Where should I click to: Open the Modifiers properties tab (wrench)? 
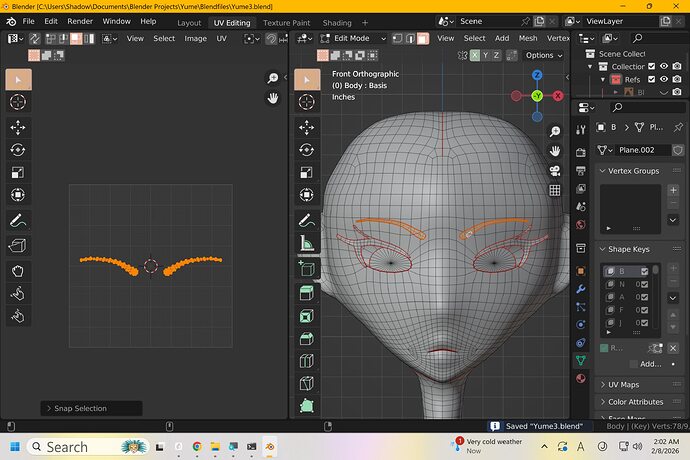point(581,289)
